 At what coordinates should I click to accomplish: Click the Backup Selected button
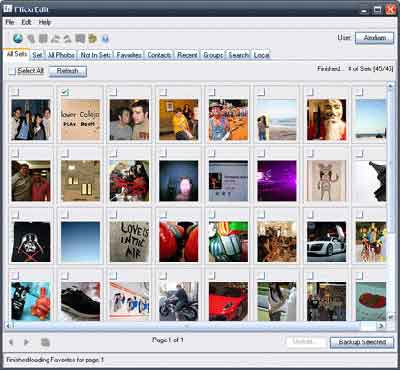[362, 342]
